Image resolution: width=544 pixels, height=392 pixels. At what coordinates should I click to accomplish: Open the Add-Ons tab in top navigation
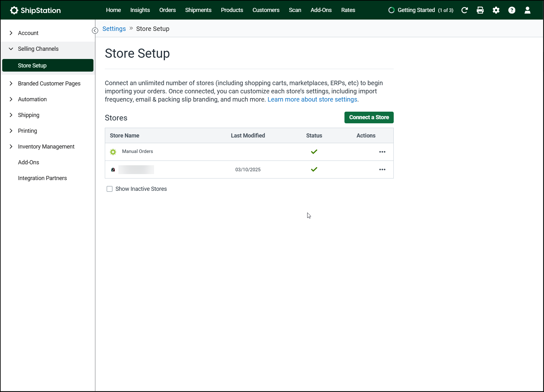coord(321,10)
